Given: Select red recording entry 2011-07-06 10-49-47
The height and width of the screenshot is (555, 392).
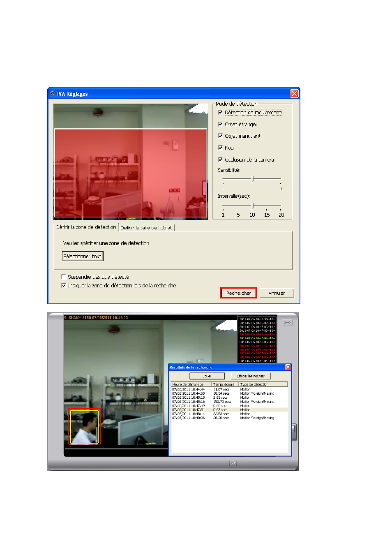Looking at the screenshot, I should 258,346.
